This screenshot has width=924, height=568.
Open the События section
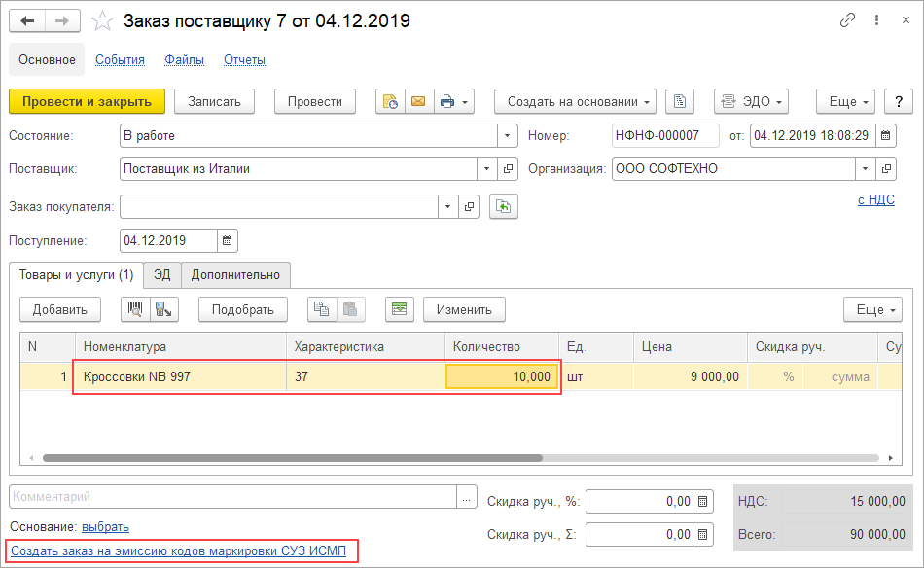pyautogui.click(x=121, y=59)
